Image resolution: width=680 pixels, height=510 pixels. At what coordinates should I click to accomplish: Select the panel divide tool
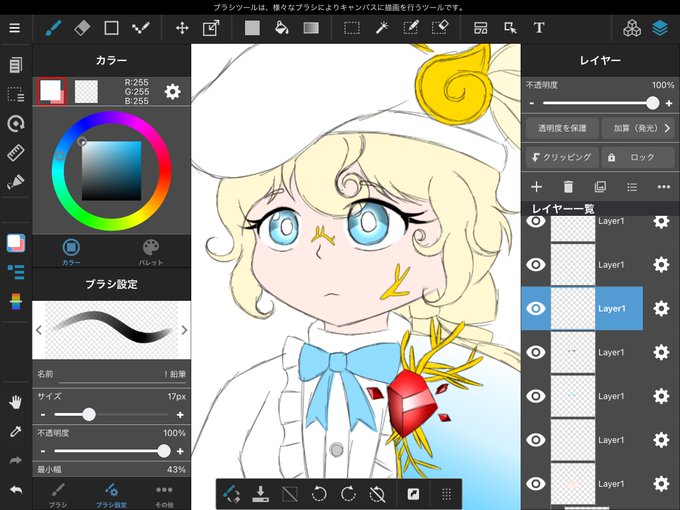(481, 28)
